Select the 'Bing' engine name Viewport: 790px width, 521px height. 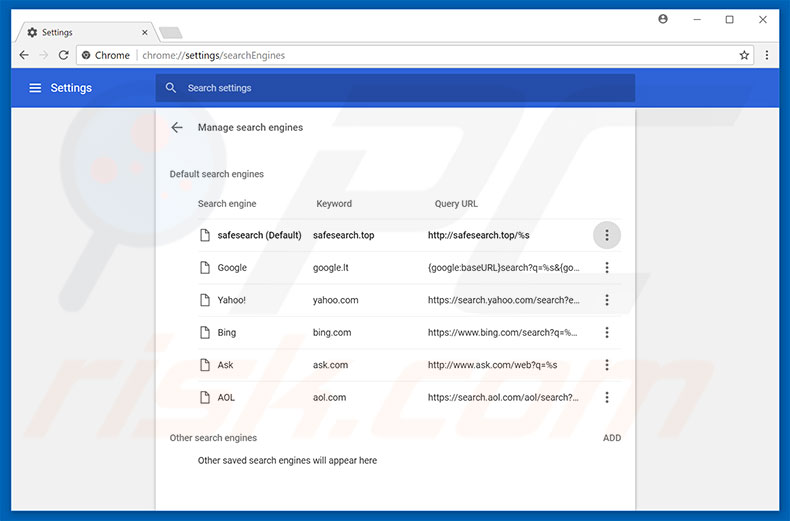coord(227,333)
